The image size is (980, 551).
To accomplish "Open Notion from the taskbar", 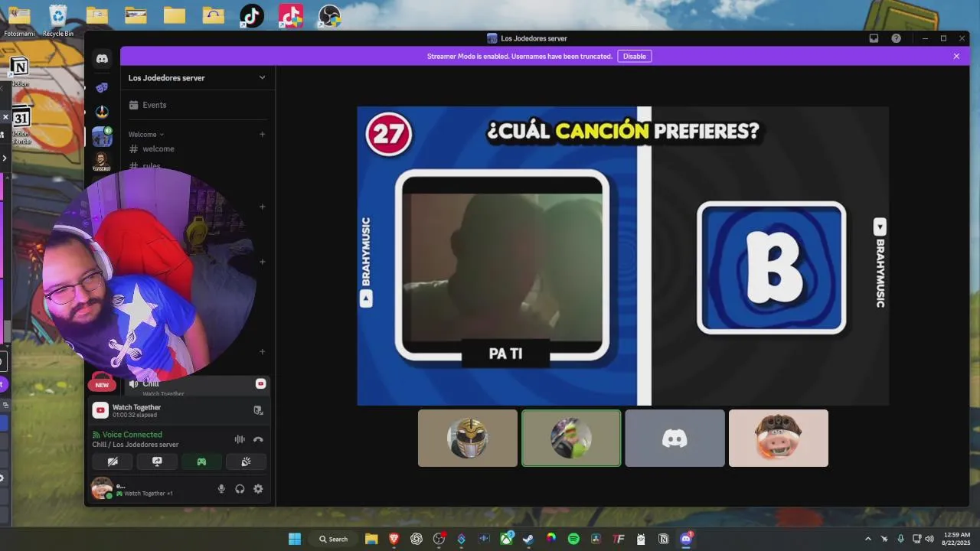I will point(664,539).
